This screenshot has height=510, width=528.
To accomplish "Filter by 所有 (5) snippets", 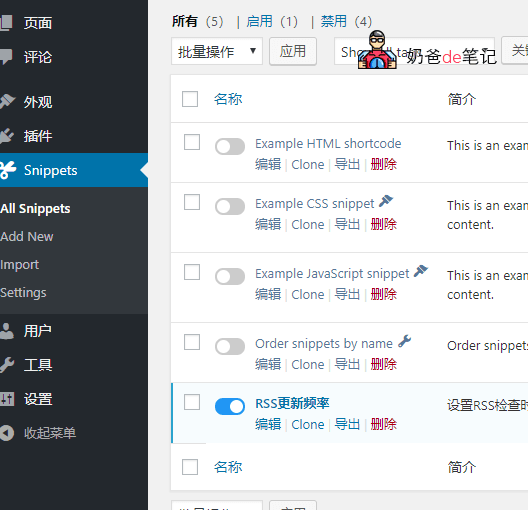I will tap(198, 21).
